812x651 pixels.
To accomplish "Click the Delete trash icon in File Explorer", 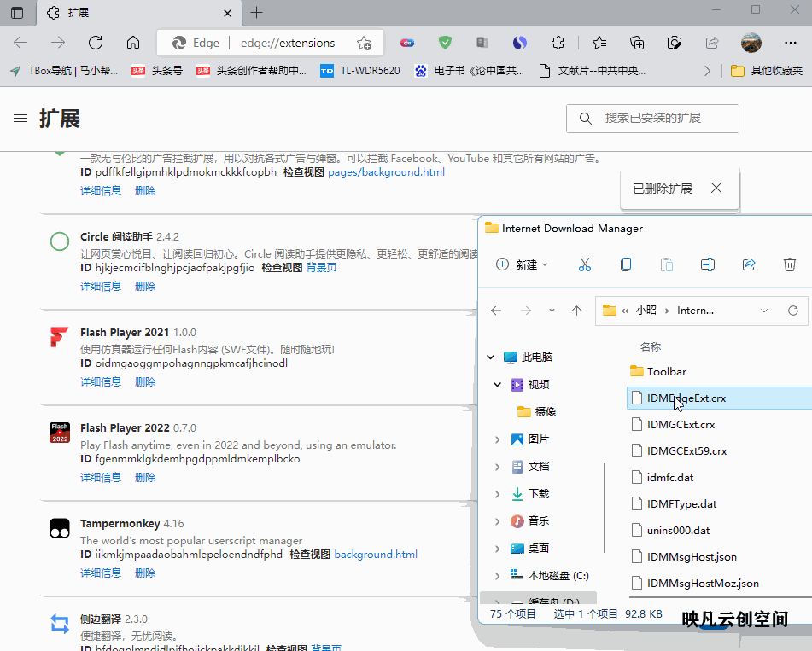I will (790, 265).
